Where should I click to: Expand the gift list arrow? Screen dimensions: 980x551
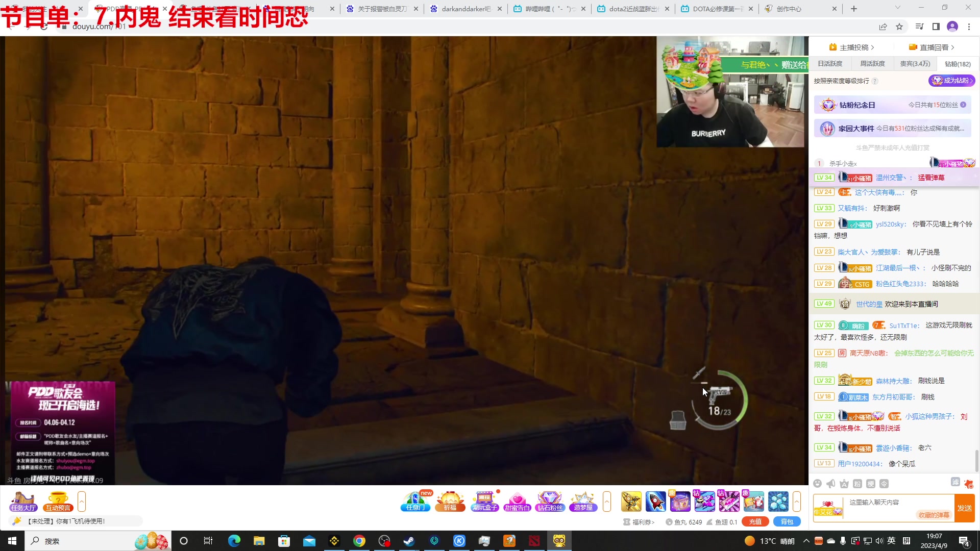[x=797, y=502]
